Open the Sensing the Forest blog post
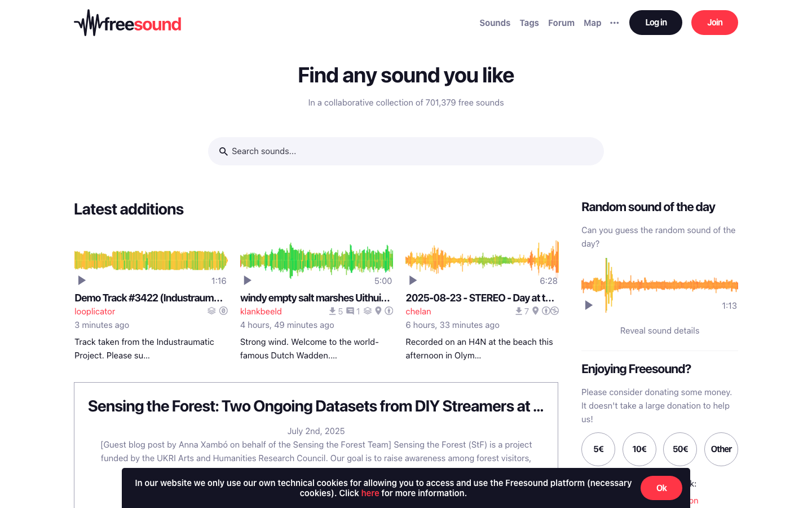The height and width of the screenshot is (508, 812). click(316, 406)
